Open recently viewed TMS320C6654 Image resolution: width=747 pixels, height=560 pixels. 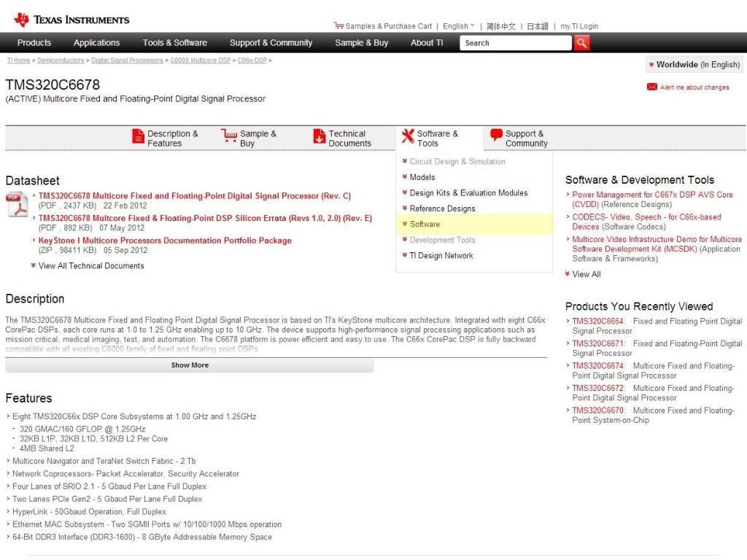point(598,322)
